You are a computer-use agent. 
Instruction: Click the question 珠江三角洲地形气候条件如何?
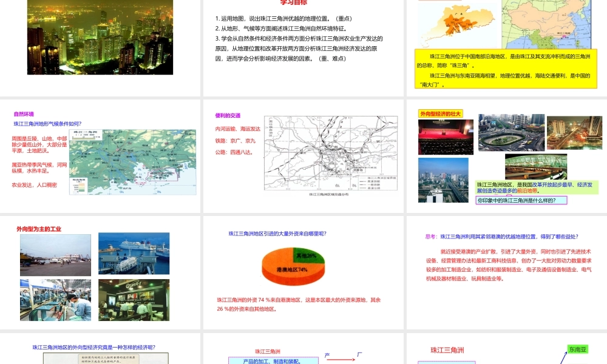pyautogui.click(x=47, y=124)
